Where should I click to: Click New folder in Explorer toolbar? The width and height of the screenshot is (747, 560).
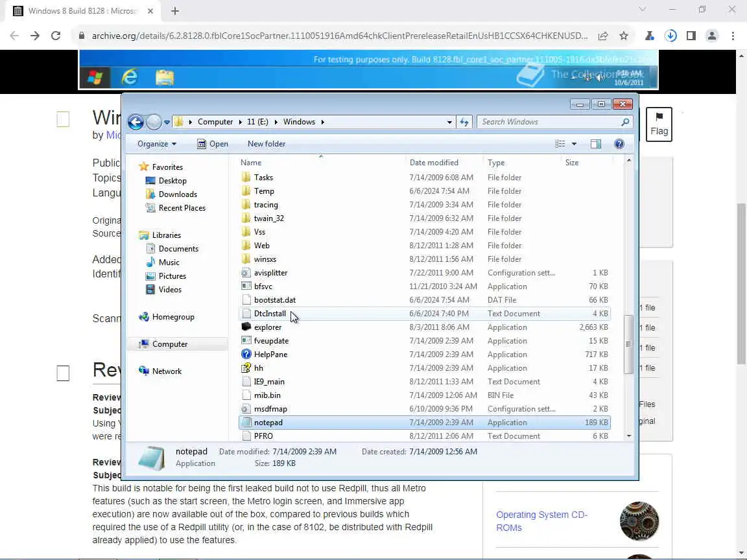pos(267,144)
